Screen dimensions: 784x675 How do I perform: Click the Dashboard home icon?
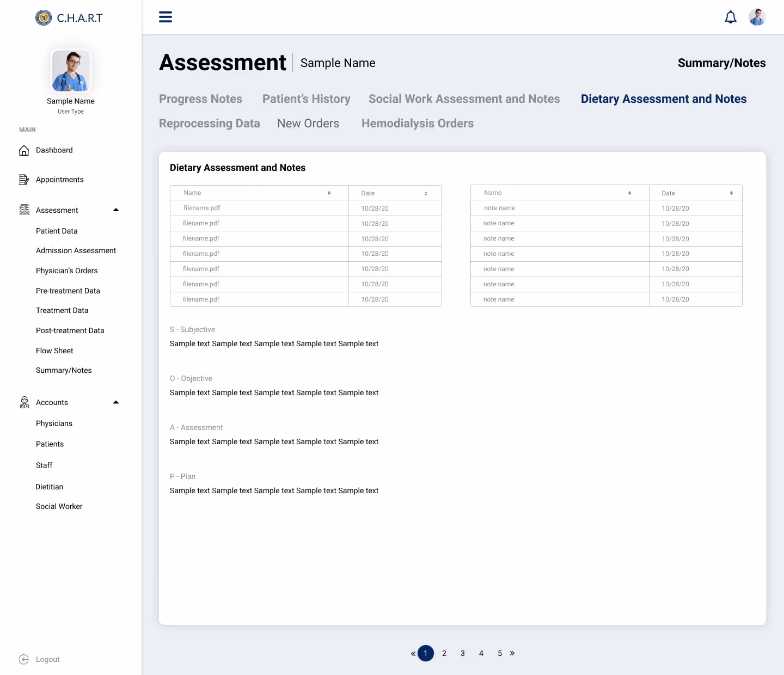click(x=24, y=150)
